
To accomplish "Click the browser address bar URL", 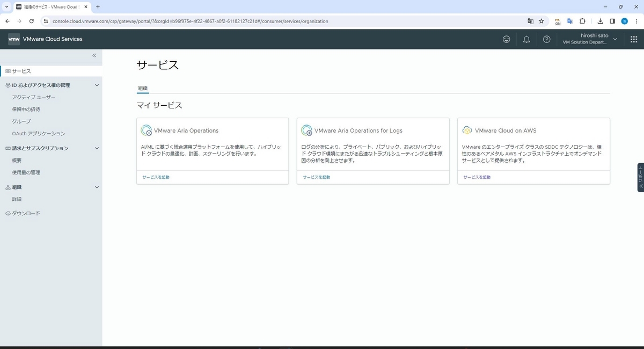I will pos(191,21).
